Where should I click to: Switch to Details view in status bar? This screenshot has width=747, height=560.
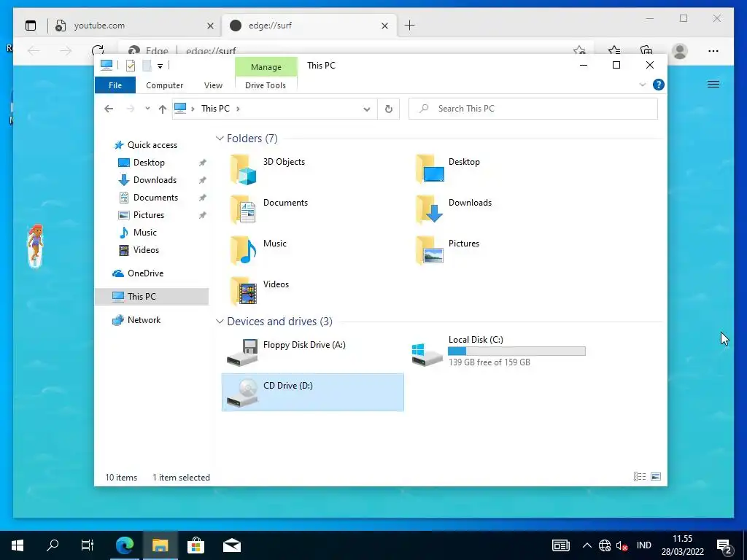pyautogui.click(x=639, y=477)
